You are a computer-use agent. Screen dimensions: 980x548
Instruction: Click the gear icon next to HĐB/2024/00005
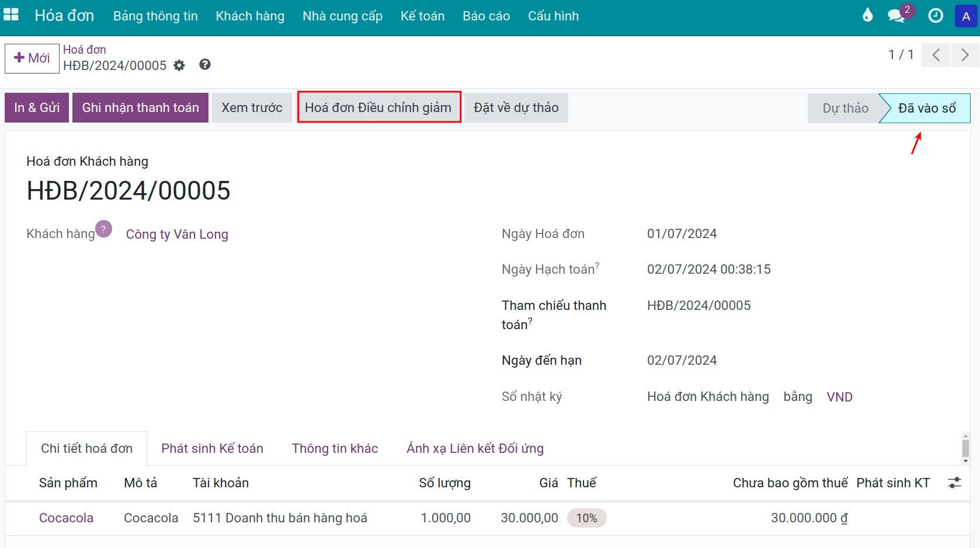pos(179,65)
